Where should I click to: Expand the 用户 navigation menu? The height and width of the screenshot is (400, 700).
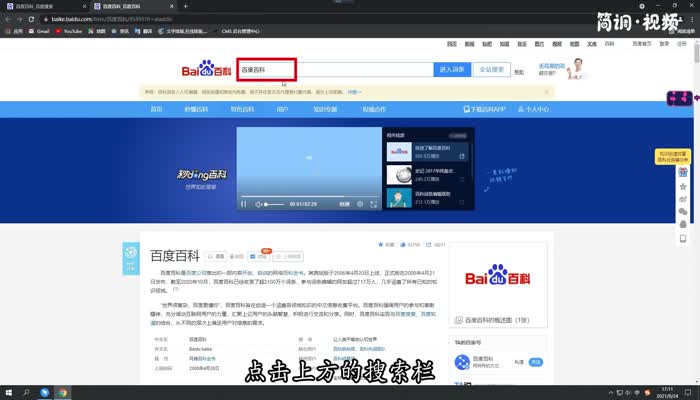(283, 108)
